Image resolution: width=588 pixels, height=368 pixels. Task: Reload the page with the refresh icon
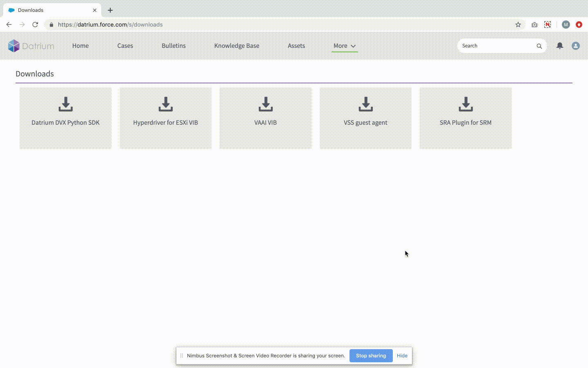35,25
